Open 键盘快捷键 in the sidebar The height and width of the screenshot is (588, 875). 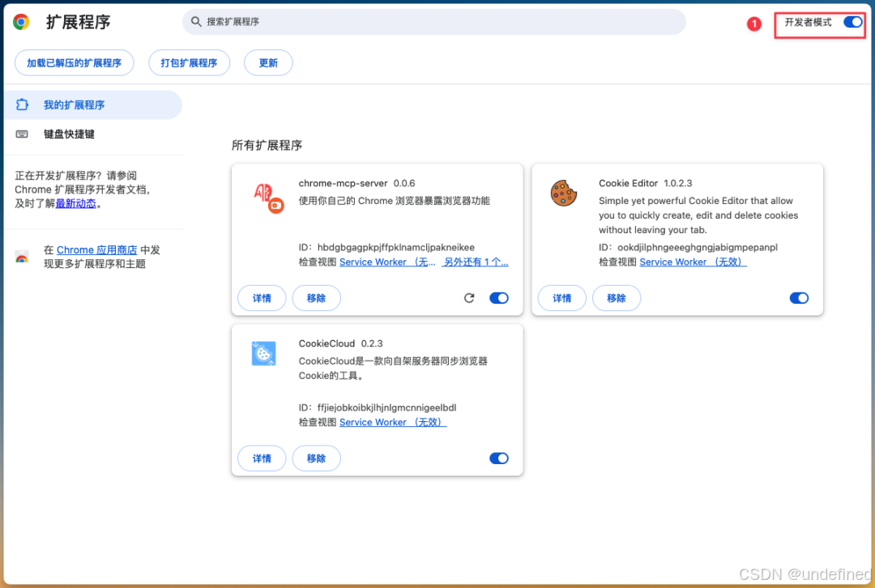coord(92,134)
